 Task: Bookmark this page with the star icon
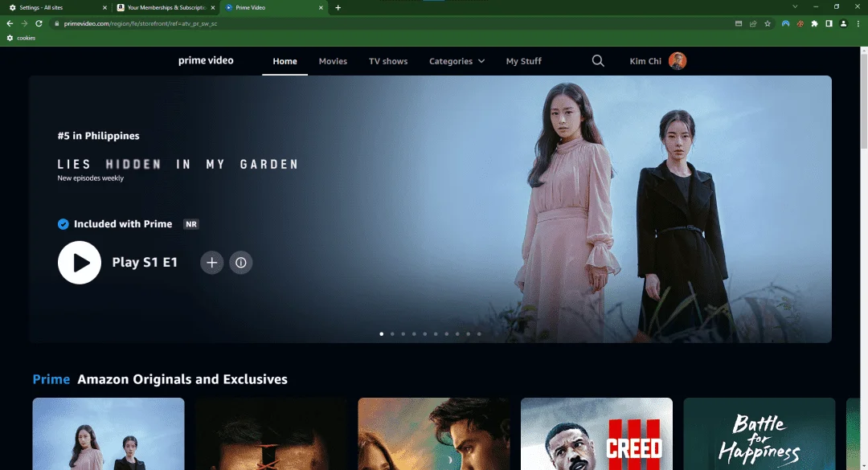[768, 24]
